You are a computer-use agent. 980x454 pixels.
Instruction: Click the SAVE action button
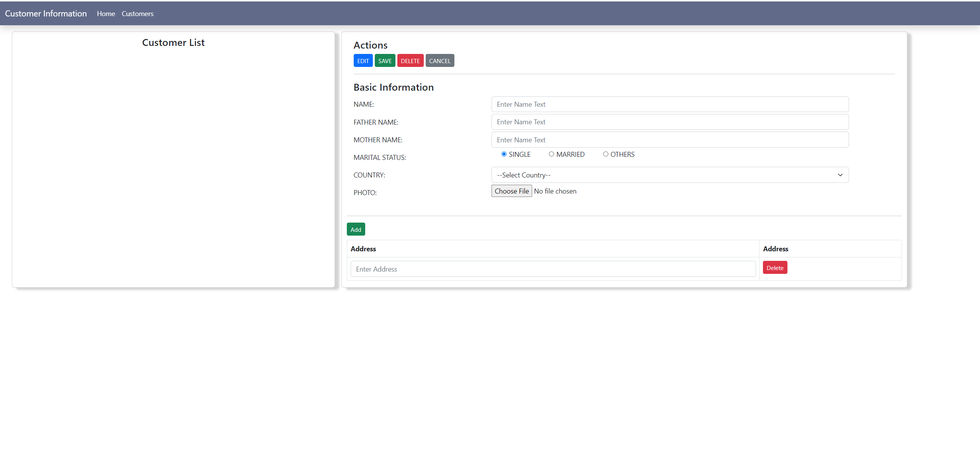coord(385,60)
